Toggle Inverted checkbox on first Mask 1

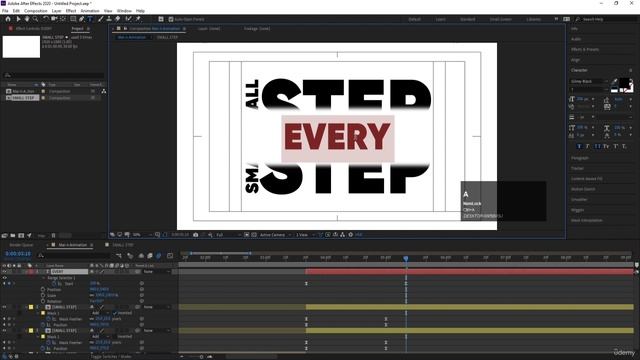115,313
